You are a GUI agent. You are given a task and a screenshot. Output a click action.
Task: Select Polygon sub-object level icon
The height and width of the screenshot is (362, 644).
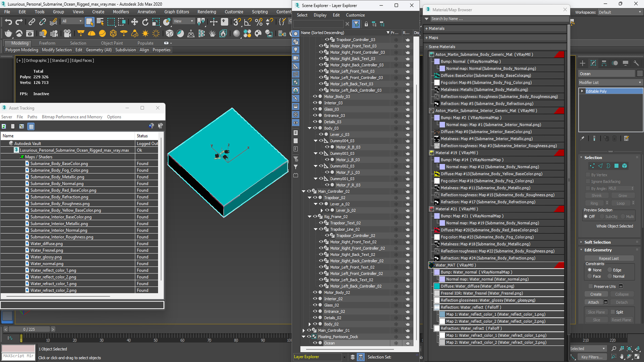point(616,166)
